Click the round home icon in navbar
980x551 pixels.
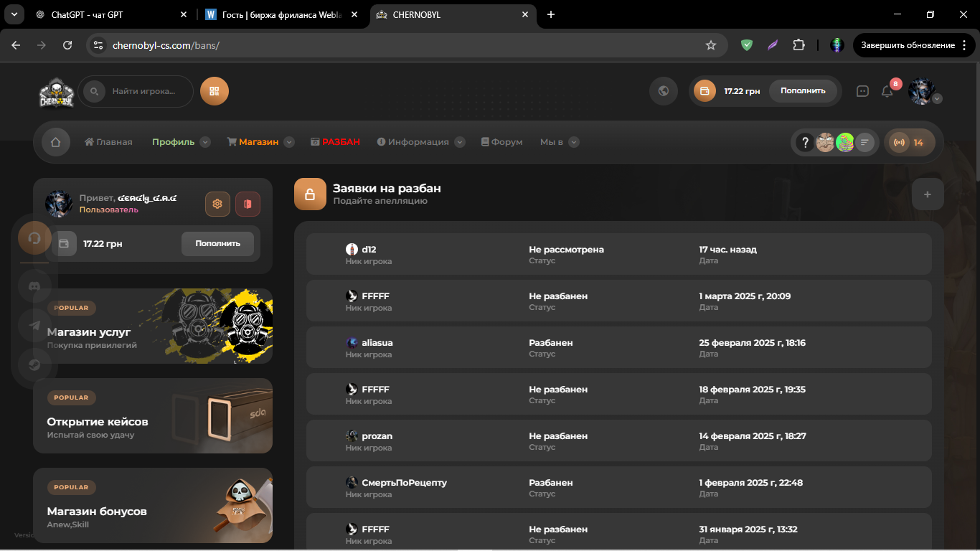[55, 142]
